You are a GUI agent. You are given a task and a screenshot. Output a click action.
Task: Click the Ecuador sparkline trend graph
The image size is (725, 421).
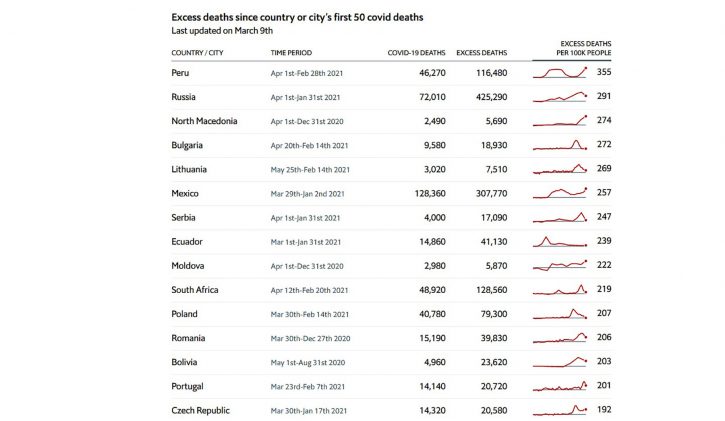(560, 241)
